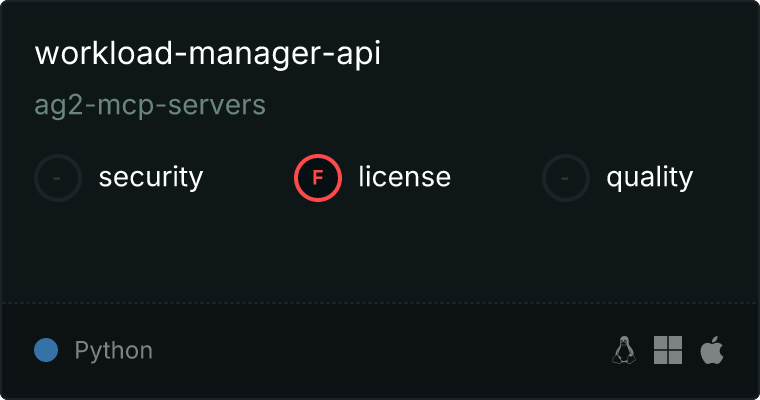The height and width of the screenshot is (400, 760).
Task: Open the ag2-mcp-servers author link
Action: coord(150,105)
